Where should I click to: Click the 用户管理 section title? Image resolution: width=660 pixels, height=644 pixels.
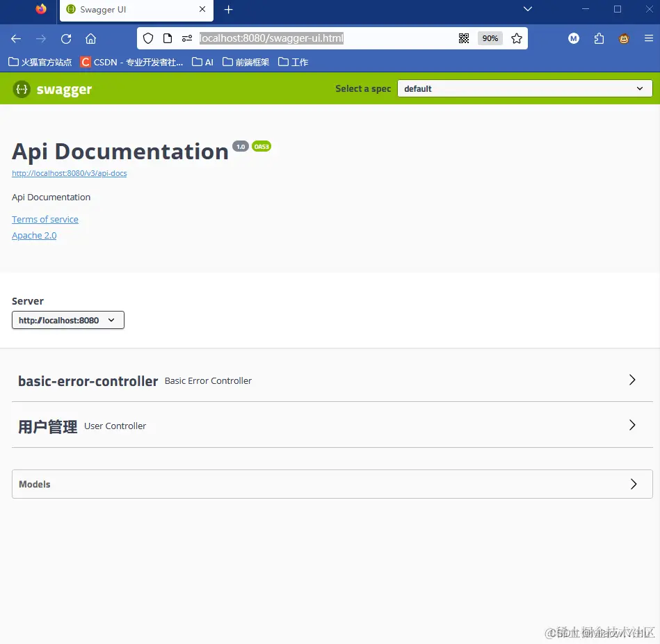(47, 426)
